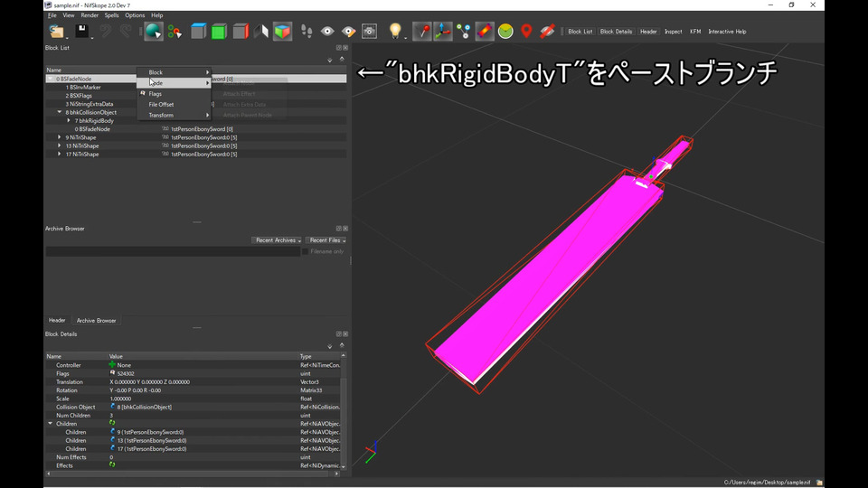Toggle the Inspect toolbar button
The height and width of the screenshot is (488, 868).
[x=673, y=32]
